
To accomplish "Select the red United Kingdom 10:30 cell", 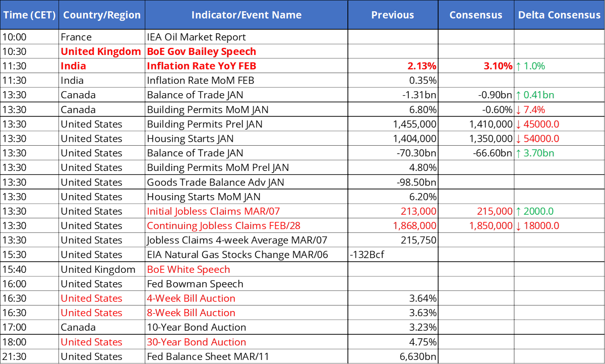I will [102, 51].
